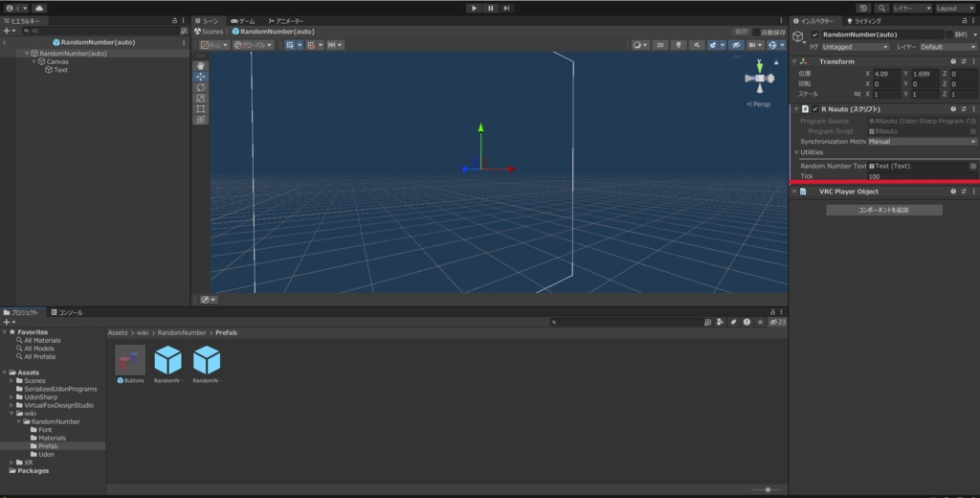Collapse the Transform component
The width and height of the screenshot is (980, 498).
[x=795, y=61]
